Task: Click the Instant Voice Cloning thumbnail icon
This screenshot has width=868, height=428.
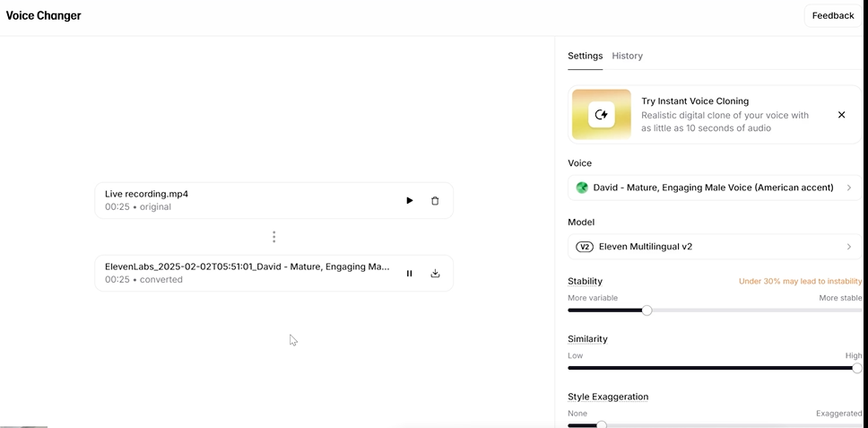Action: (x=601, y=115)
